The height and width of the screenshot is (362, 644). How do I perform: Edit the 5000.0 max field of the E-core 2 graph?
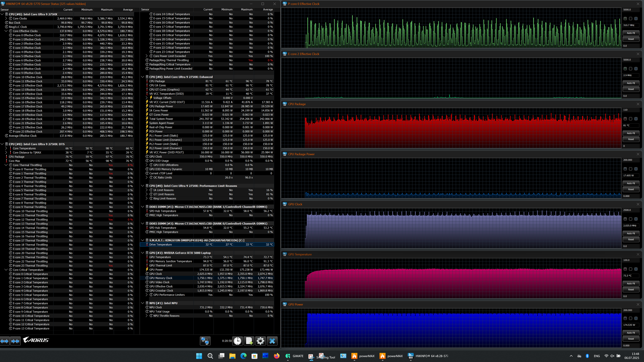click(630, 60)
